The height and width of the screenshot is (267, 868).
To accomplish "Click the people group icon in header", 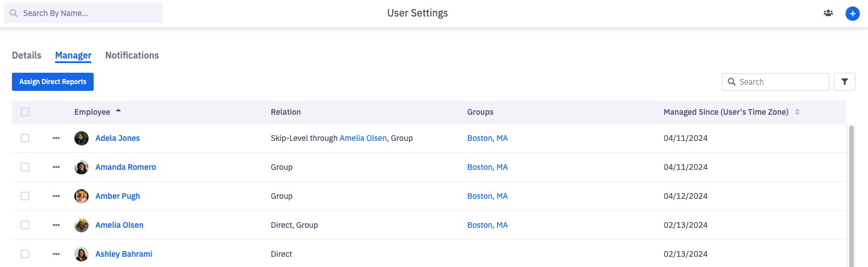I will pos(828,13).
